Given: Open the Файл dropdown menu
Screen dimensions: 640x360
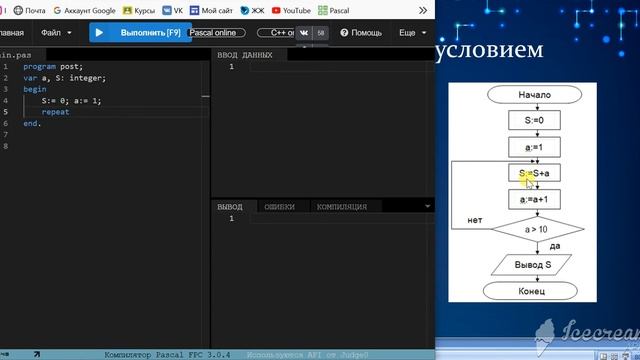Looking at the screenshot, I should pos(56,33).
